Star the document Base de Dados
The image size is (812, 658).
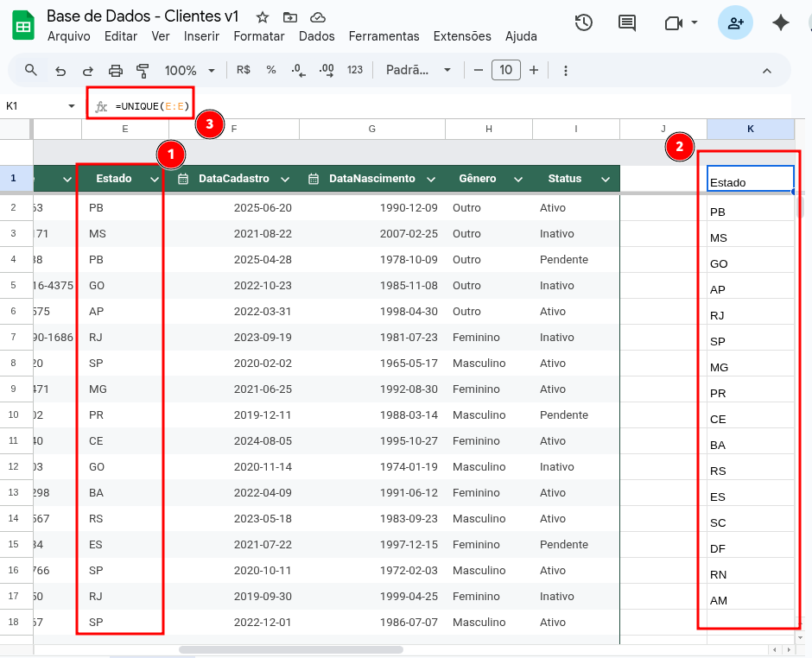coord(263,17)
